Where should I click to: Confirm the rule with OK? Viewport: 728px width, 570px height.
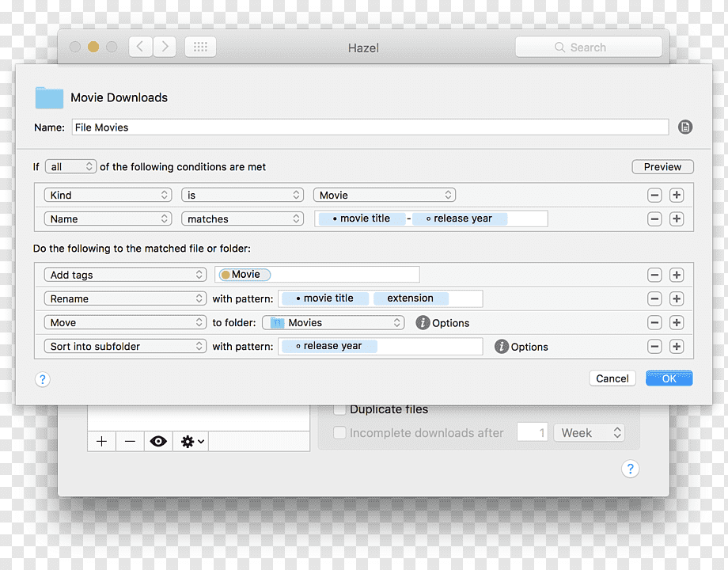[669, 378]
